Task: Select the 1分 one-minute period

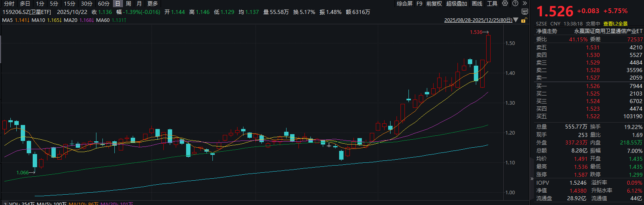Action: point(40,4)
